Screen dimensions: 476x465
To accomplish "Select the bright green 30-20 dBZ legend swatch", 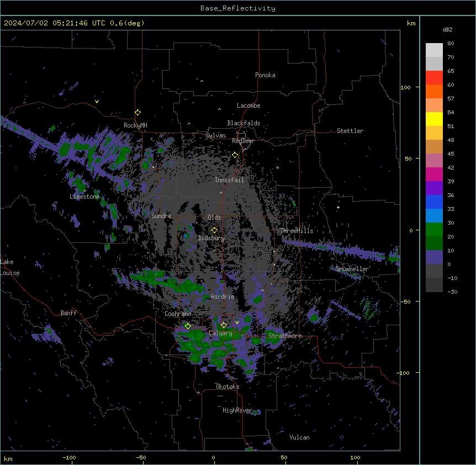I will 434,230.
